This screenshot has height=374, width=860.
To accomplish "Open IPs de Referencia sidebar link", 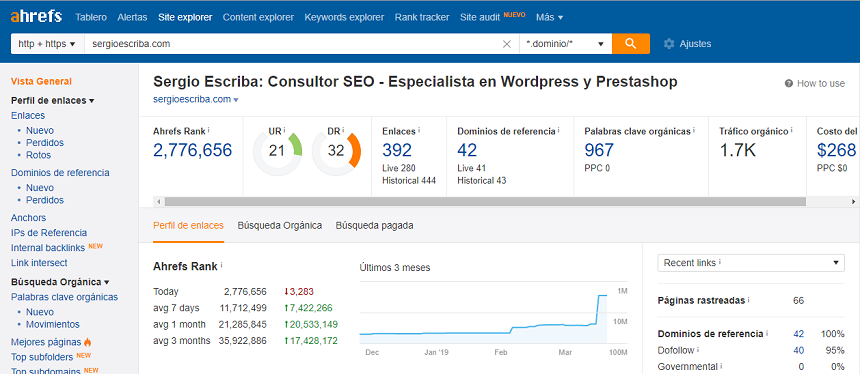I will tap(49, 233).
